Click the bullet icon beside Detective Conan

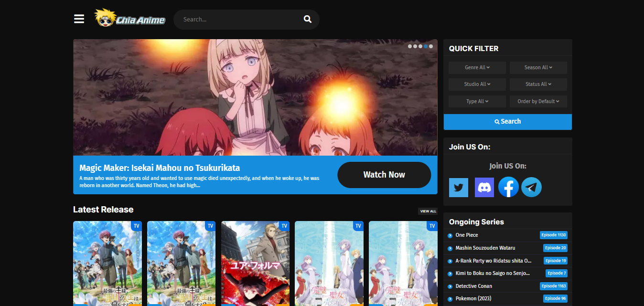coord(450,286)
